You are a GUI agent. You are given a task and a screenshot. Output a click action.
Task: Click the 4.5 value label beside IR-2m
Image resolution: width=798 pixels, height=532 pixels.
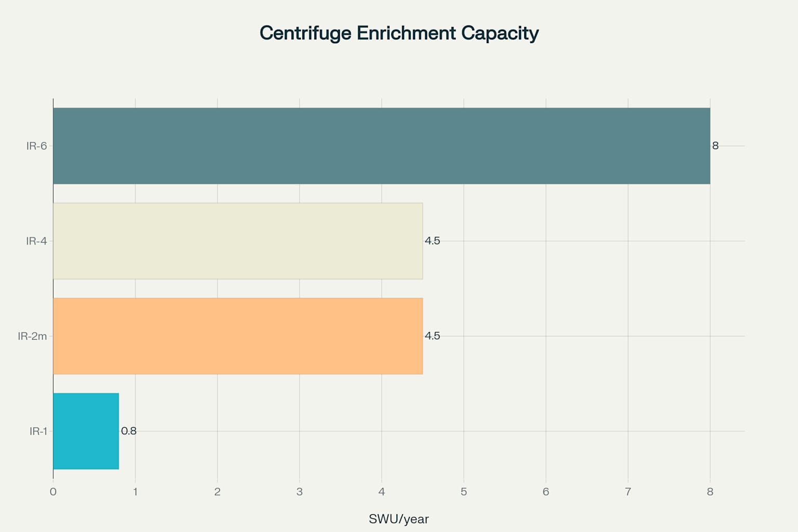432,336
